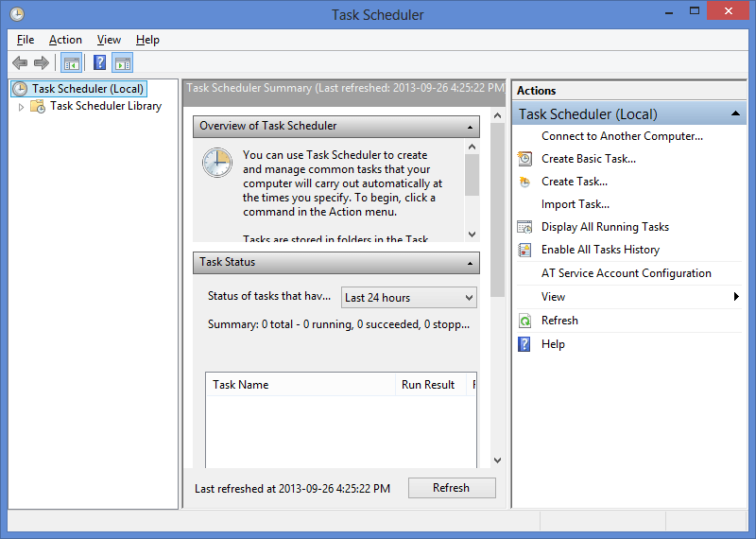The image size is (756, 539).
Task: Click the Display All Running Tasks icon
Action: [x=524, y=227]
